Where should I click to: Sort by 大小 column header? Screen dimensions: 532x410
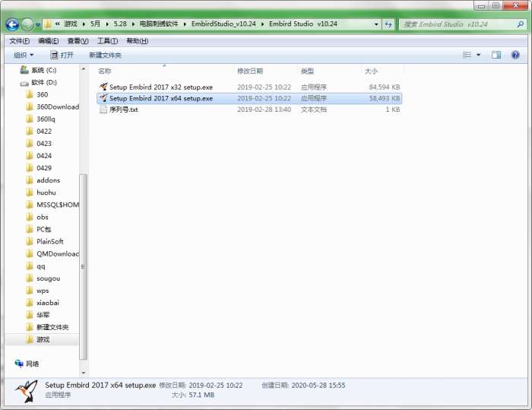click(371, 71)
